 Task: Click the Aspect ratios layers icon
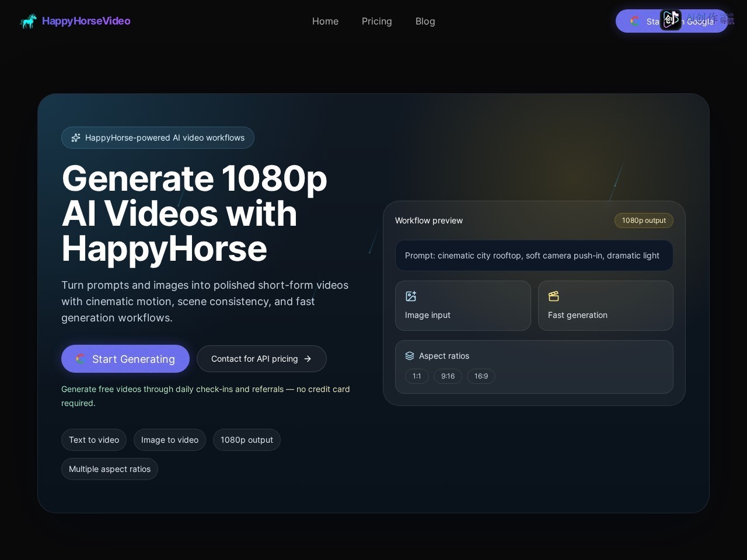click(x=410, y=356)
